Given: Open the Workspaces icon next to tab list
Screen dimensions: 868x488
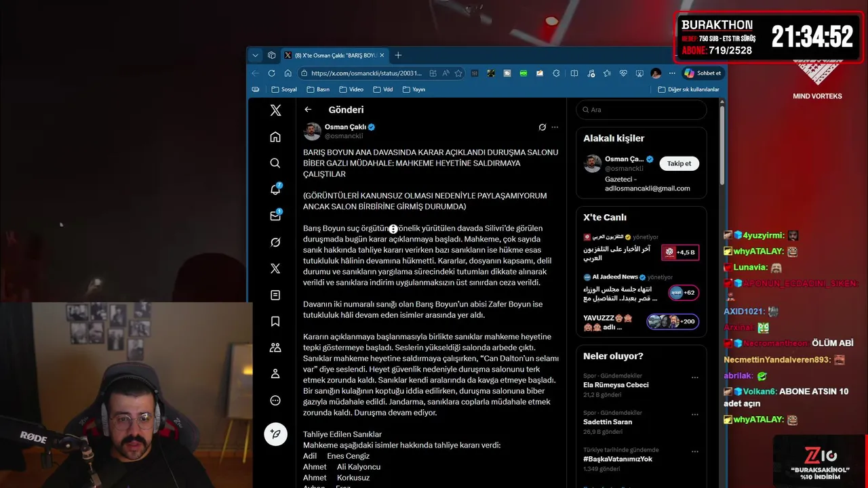Looking at the screenshot, I should pos(272,56).
